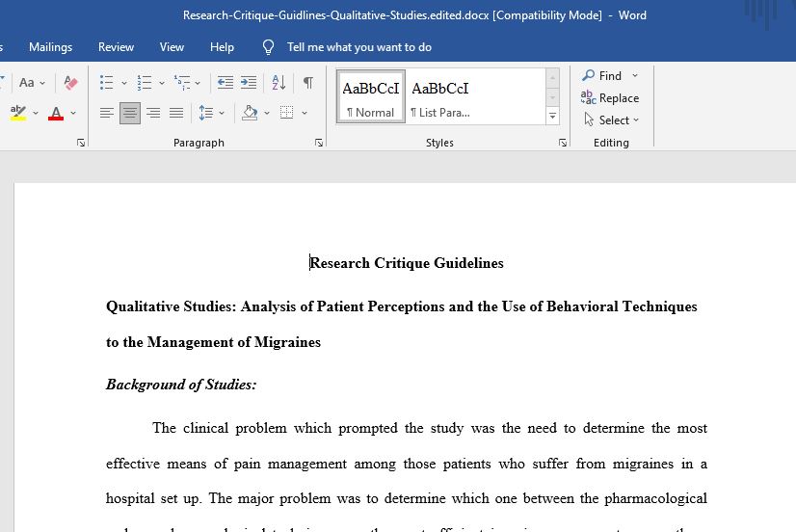Expand Change Case dropdown arrow
This screenshot has width=796, height=532.
(x=42, y=82)
